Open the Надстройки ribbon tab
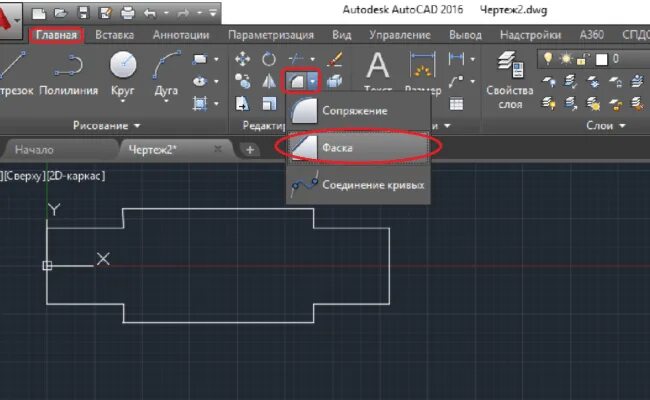This screenshot has height=400, width=650. (x=531, y=35)
